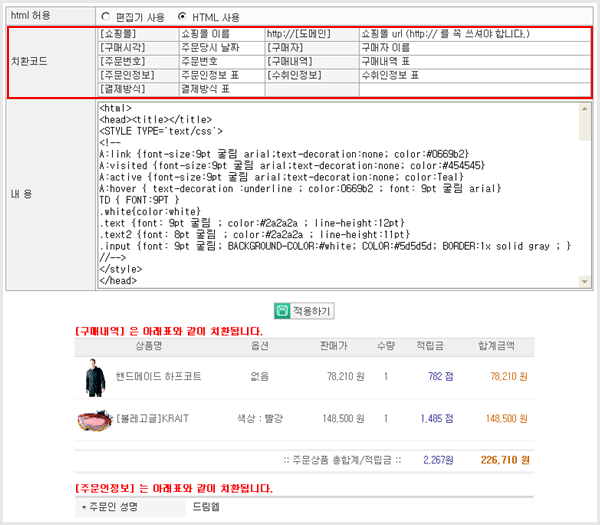
Task: Click the 합계금액 column header
Action: point(495,345)
